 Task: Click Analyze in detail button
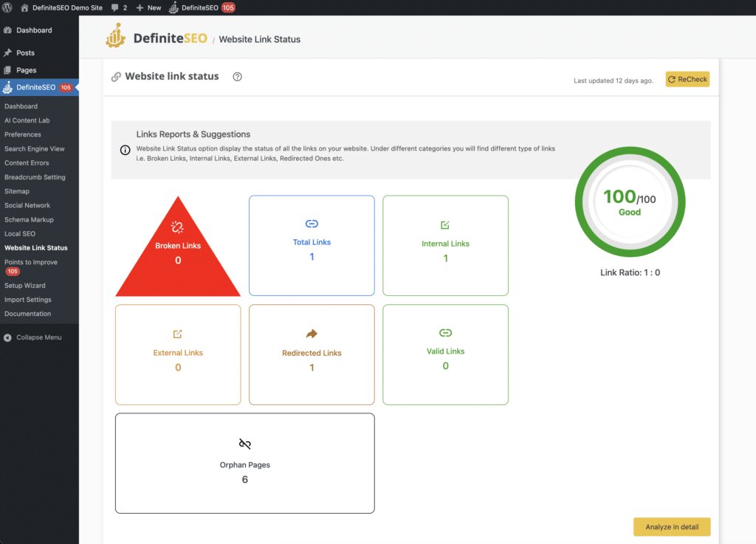pos(672,526)
